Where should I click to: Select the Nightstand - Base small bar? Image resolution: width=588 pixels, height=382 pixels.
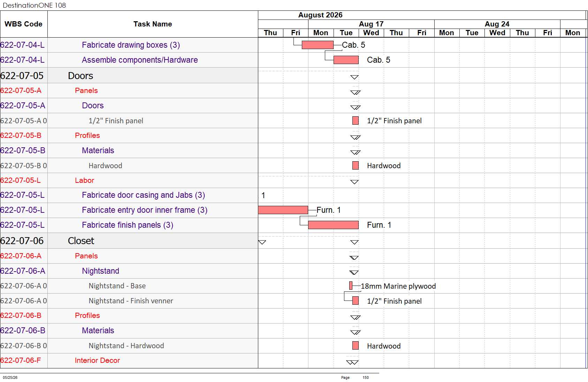pos(351,286)
